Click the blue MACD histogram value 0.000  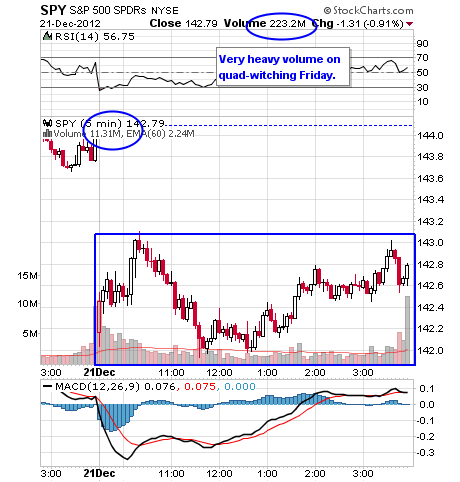240,387
